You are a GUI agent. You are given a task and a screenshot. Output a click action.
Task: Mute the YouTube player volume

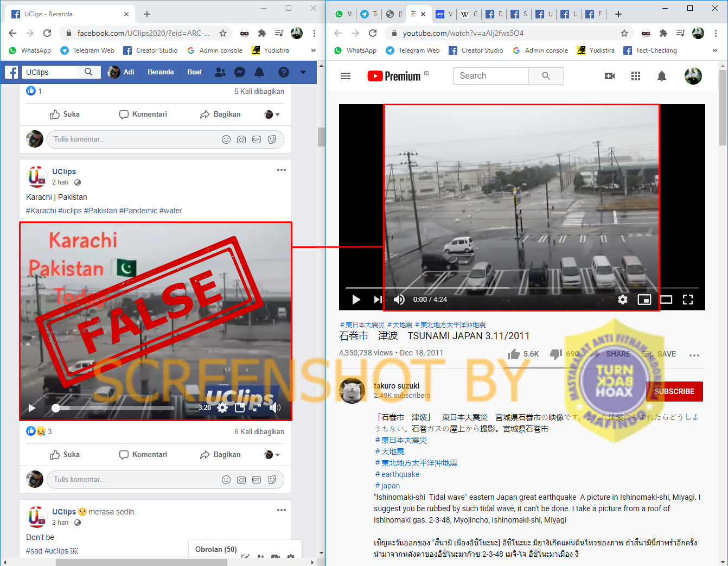tap(399, 300)
